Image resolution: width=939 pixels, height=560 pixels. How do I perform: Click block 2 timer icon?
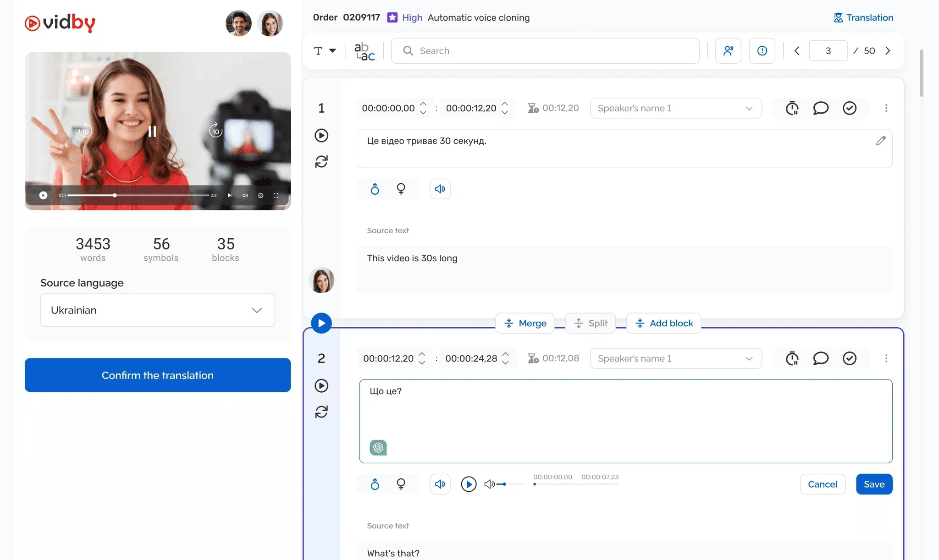click(792, 358)
